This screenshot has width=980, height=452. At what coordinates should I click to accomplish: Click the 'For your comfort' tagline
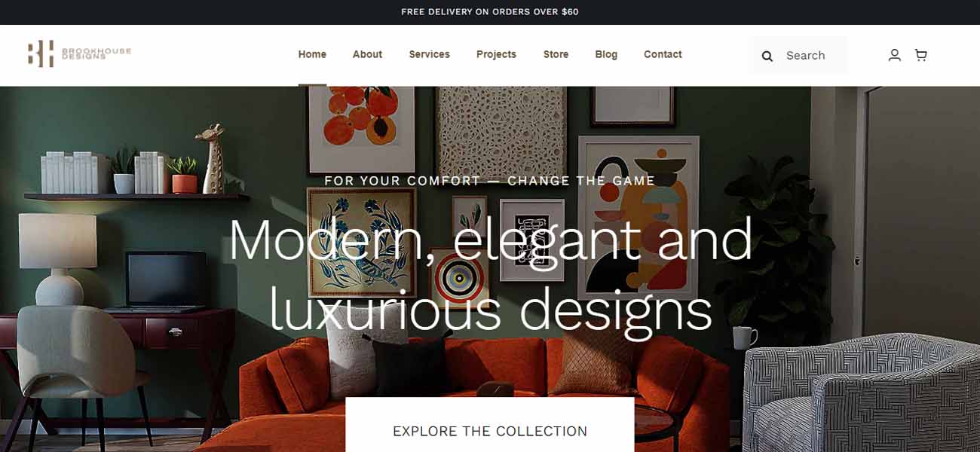tap(490, 181)
